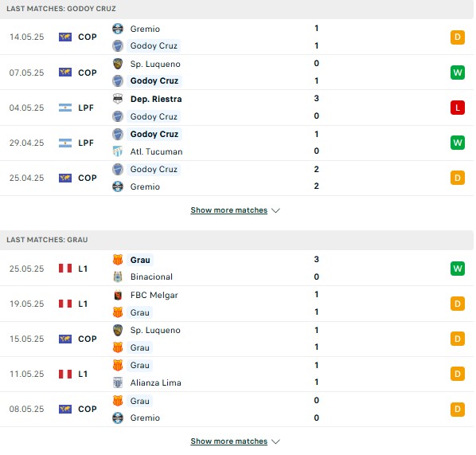Click the FBC Melgar team crest
The image size is (476, 455).
[118, 295]
